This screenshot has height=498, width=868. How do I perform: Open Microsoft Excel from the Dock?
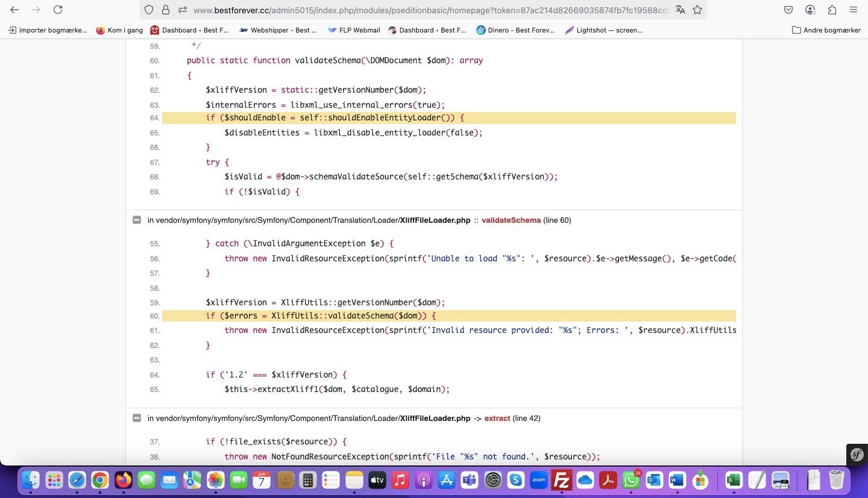[734, 480]
